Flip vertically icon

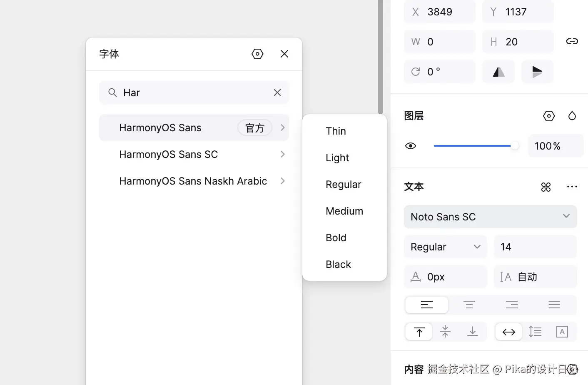pos(538,72)
